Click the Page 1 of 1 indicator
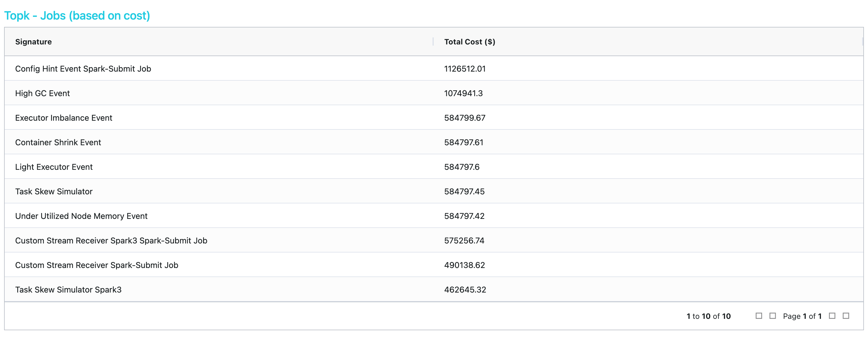 802,316
